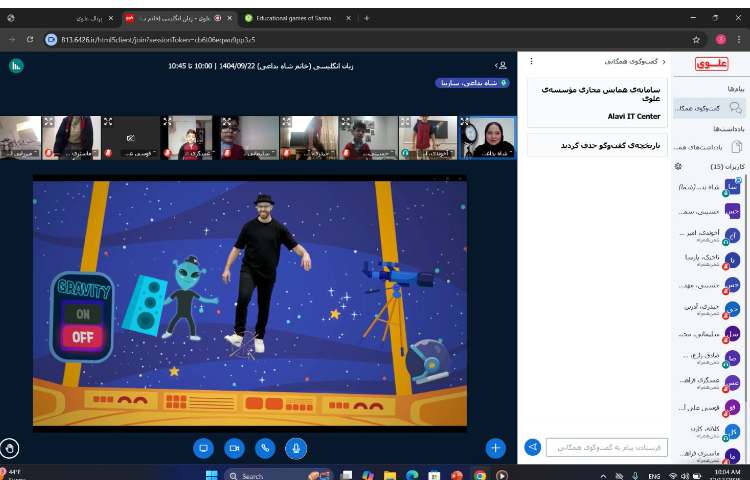
Task: Open the chat options three-dot menu
Action: (531, 62)
